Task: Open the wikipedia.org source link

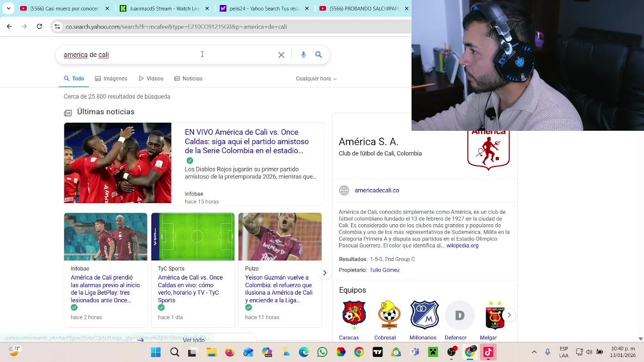Action: click(462, 245)
